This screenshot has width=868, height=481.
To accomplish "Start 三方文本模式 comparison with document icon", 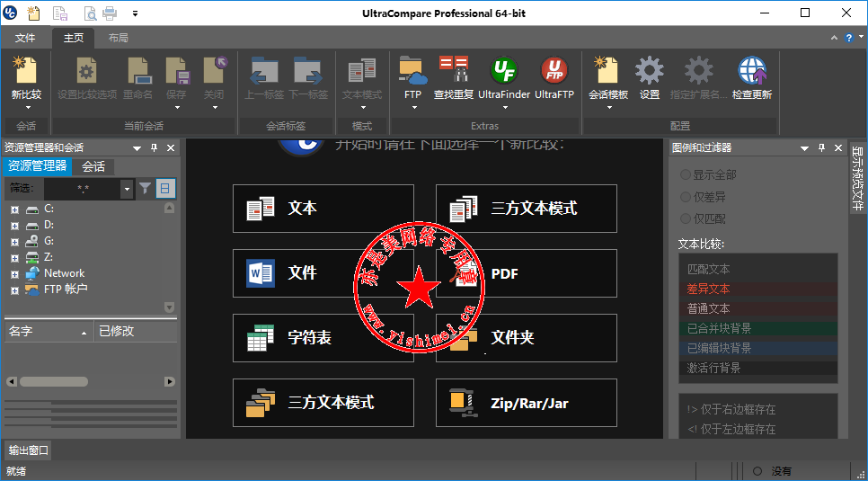I will click(527, 209).
